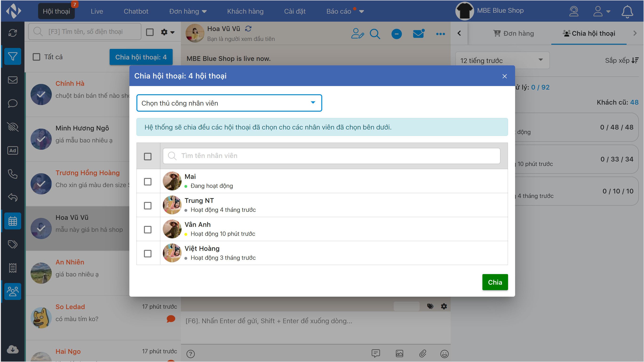Open conversation list gear settings dropdown
The height and width of the screenshot is (362, 644).
click(x=167, y=32)
